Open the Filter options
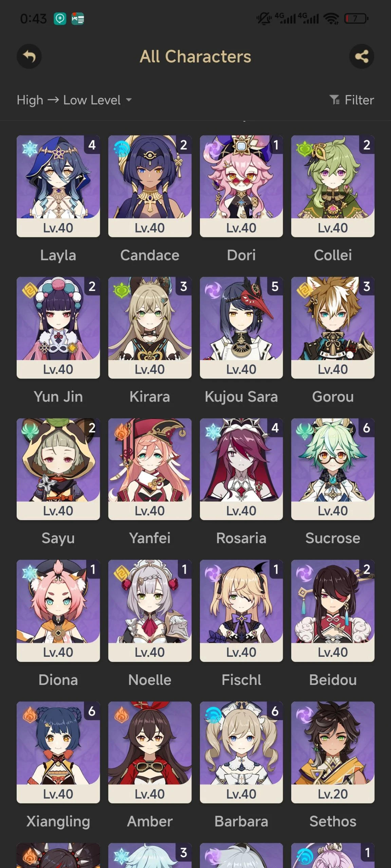This screenshot has width=391, height=868. [x=352, y=100]
